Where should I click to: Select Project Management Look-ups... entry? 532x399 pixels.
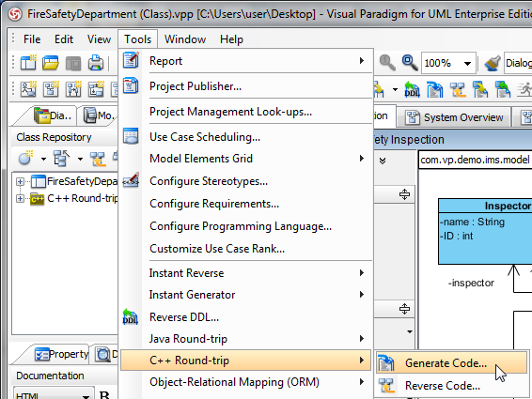(x=246, y=112)
